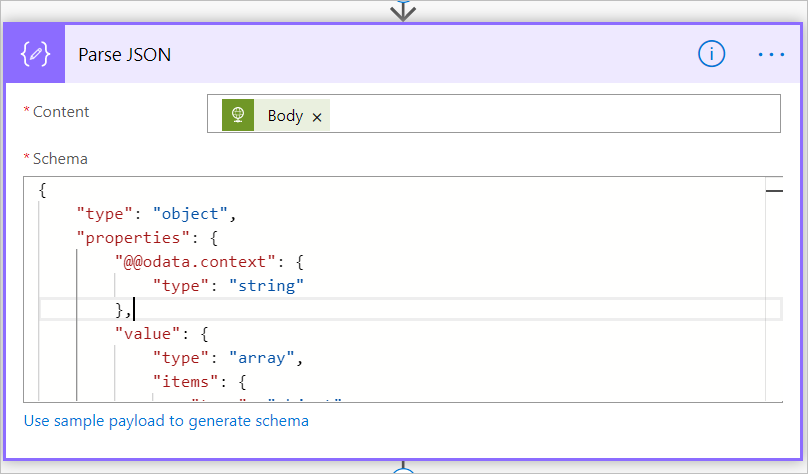
Task: Click the Parse JSON curly braces icon
Action: coord(35,55)
